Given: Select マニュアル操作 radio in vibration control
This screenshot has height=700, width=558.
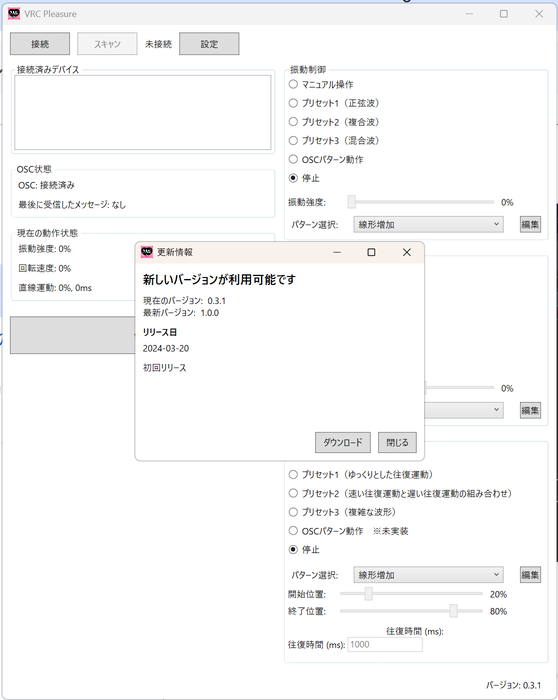Looking at the screenshot, I should pos(293,84).
